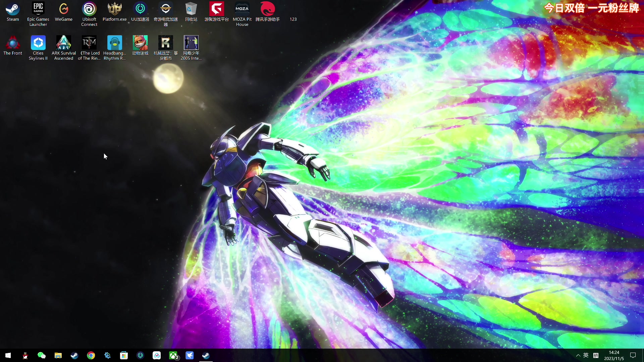
Task: Select the Steam desktop shortcut
Action: coord(13,12)
